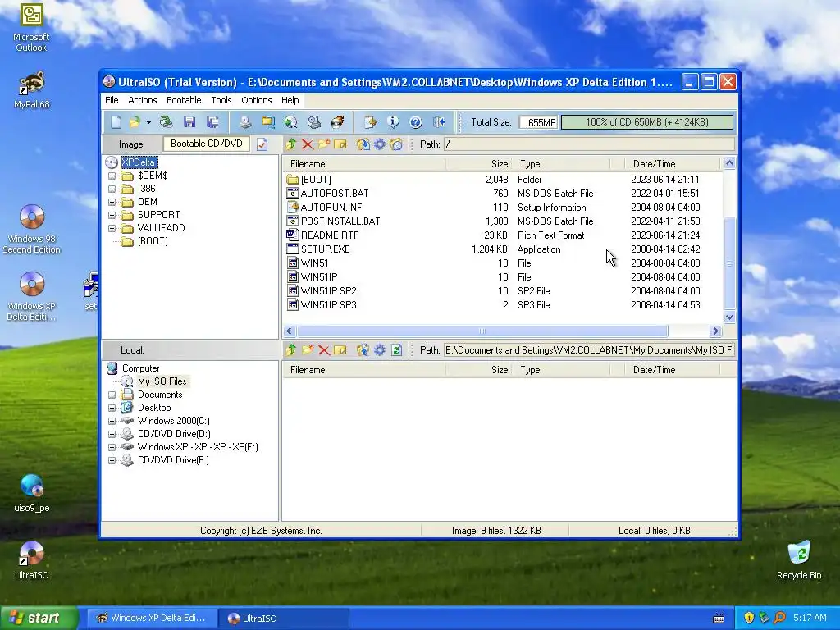The height and width of the screenshot is (630, 840).
Task: Click the Burn CD/DVD image flame icon
Action: 337,122
